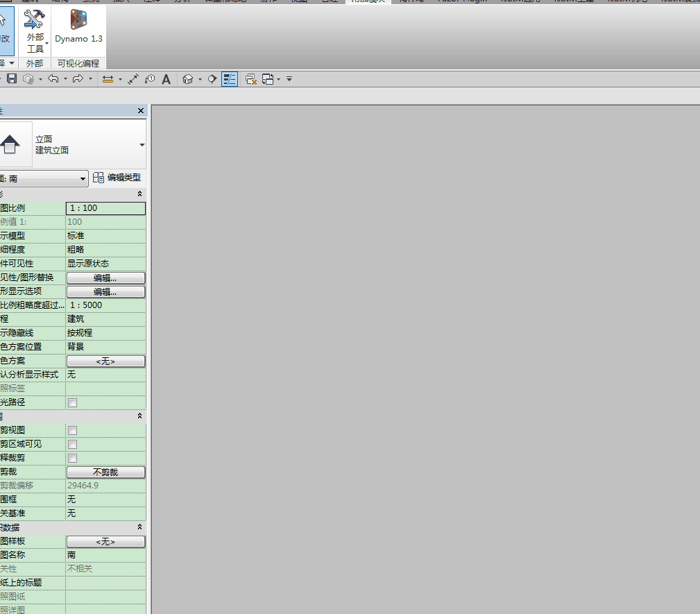Click 编辑... button for 见性/图形替换
The image size is (700, 614).
[x=106, y=278]
